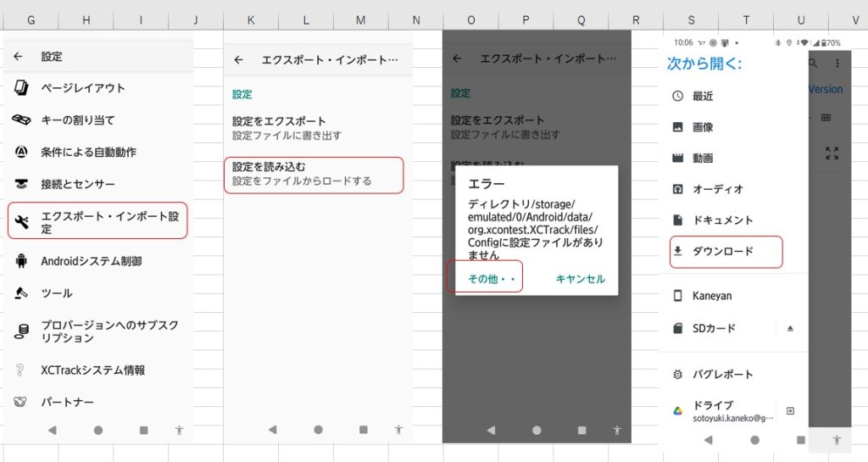This screenshot has width=868, height=462.
Task: Open XCTrackシステム情報 item
Action: click(x=92, y=370)
